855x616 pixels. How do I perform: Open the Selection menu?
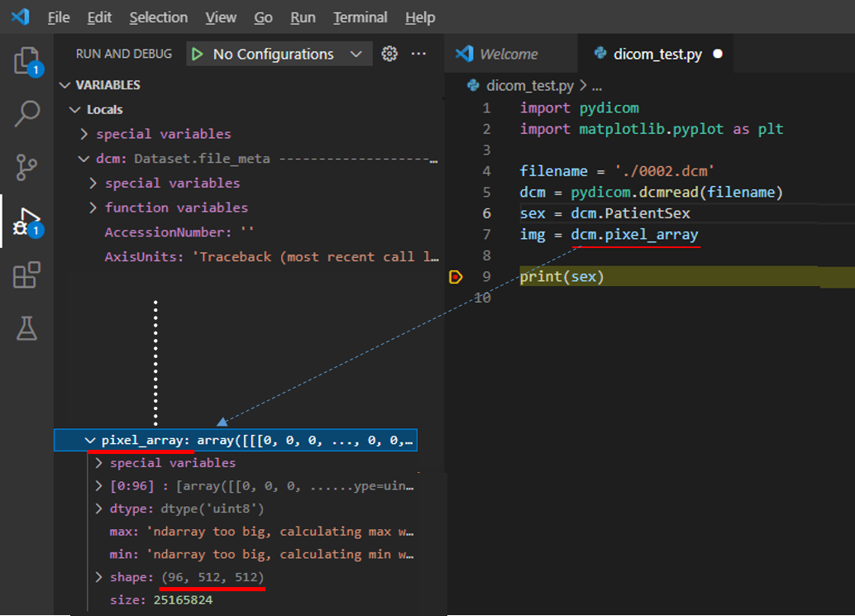[x=158, y=17]
